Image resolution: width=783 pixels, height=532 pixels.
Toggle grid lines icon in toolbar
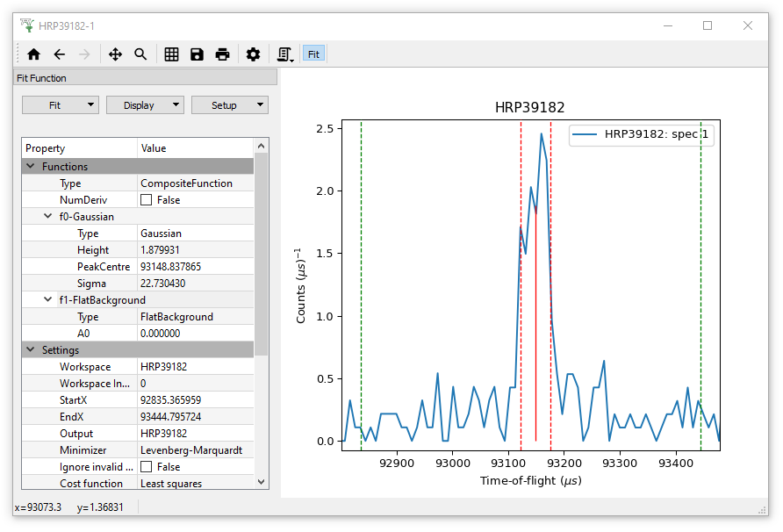(171, 54)
